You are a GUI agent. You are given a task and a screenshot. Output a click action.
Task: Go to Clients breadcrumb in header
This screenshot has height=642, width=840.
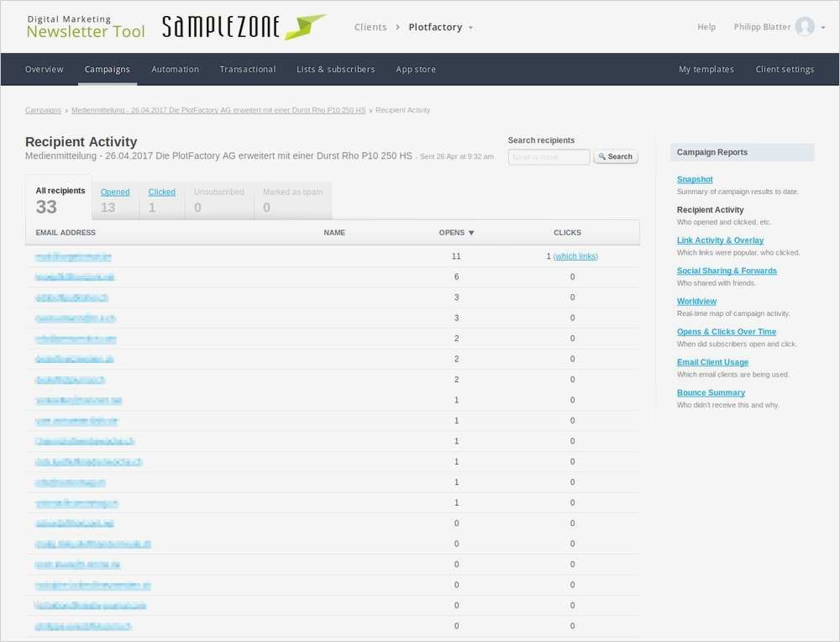coord(370,27)
